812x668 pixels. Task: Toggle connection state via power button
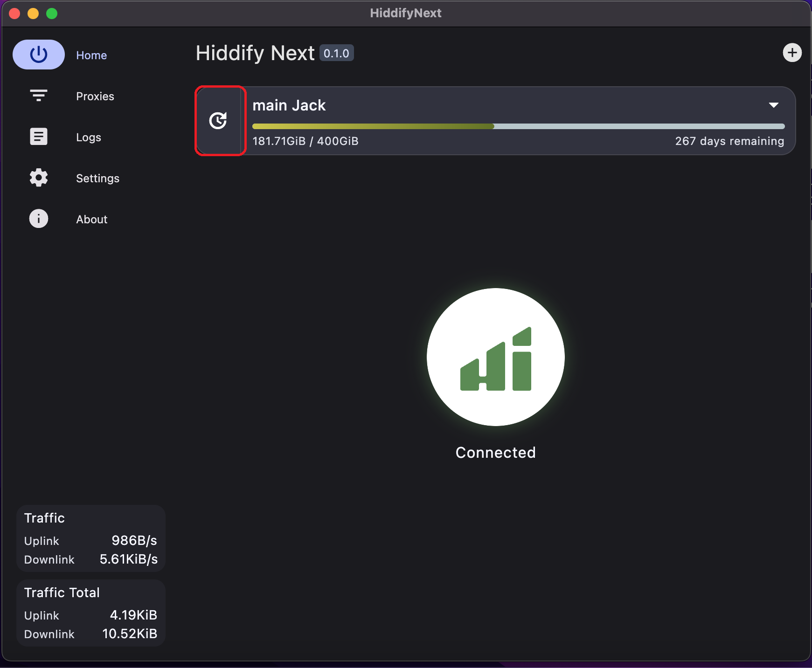[x=39, y=54]
